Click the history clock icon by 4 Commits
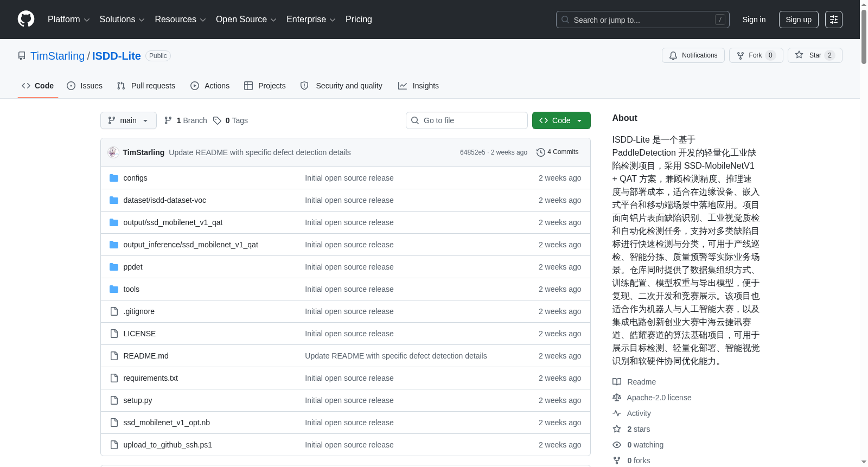The width and height of the screenshot is (868, 467). coord(540,152)
